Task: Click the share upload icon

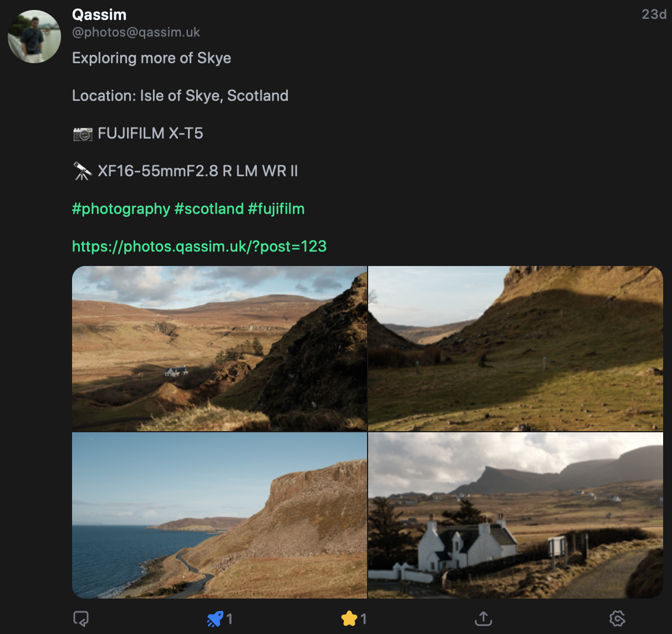Action: point(483,618)
